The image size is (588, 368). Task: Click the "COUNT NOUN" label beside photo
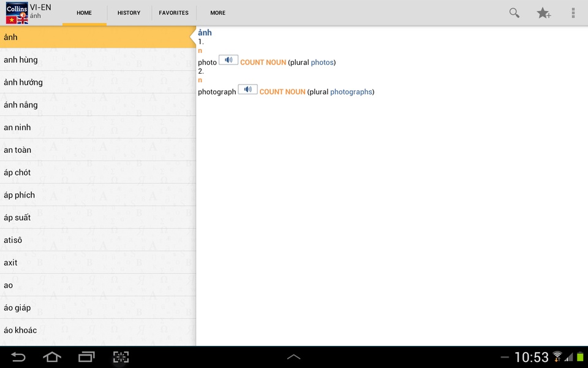point(263,63)
